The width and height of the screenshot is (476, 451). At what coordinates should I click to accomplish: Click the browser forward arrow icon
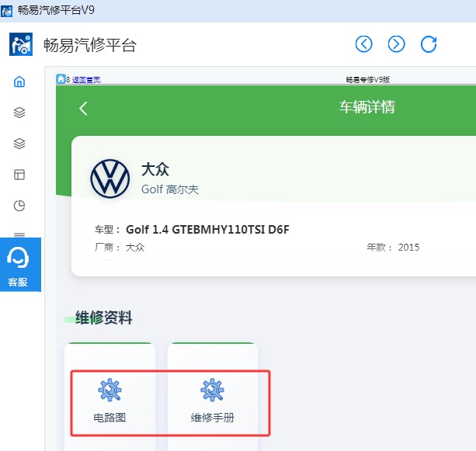point(396,44)
